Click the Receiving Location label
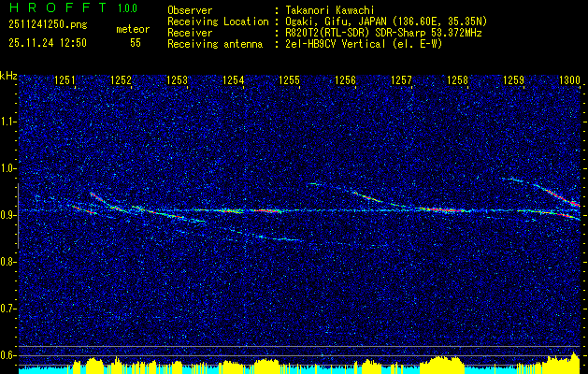This screenshot has height=374, width=588. coord(218,22)
